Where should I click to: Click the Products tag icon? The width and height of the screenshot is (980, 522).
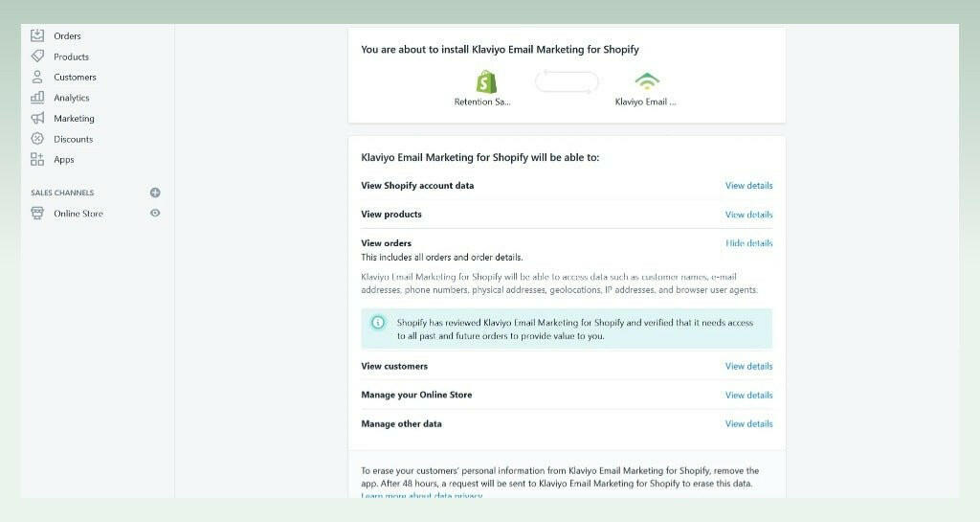click(x=37, y=57)
